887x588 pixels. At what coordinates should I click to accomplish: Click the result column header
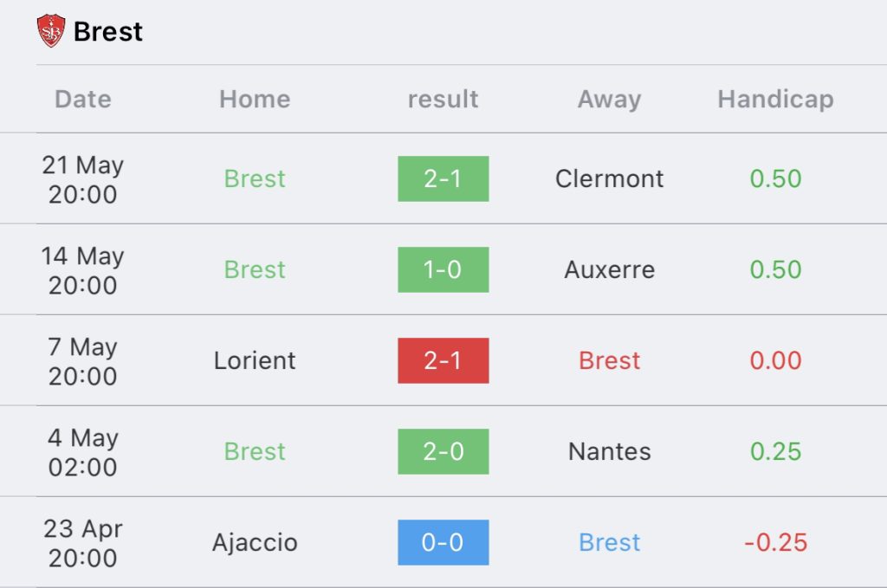tap(443, 99)
